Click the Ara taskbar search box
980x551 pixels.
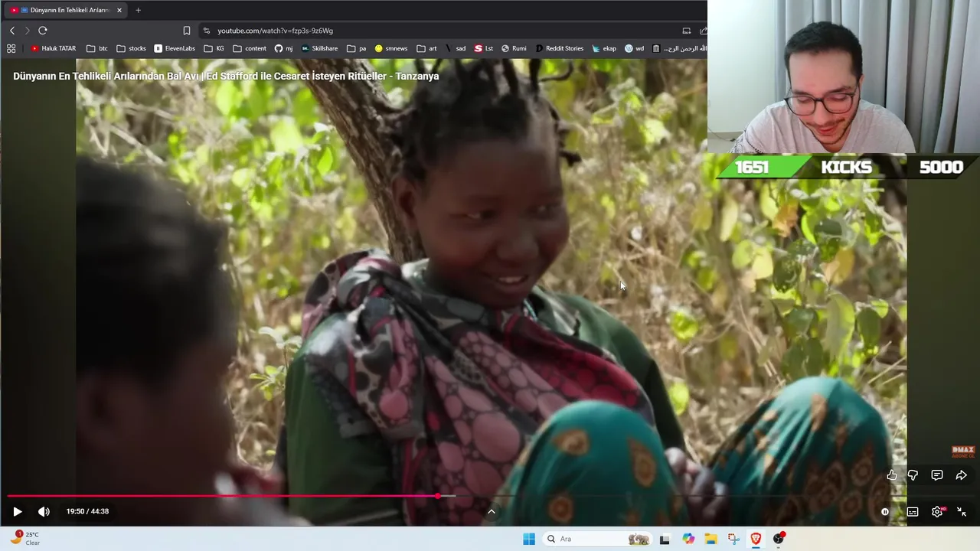tap(597, 539)
